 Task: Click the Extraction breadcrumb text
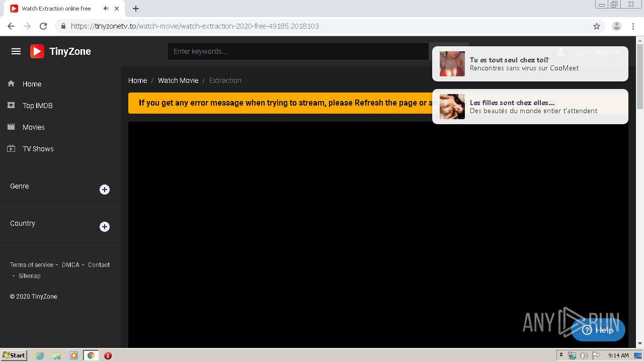(x=225, y=80)
